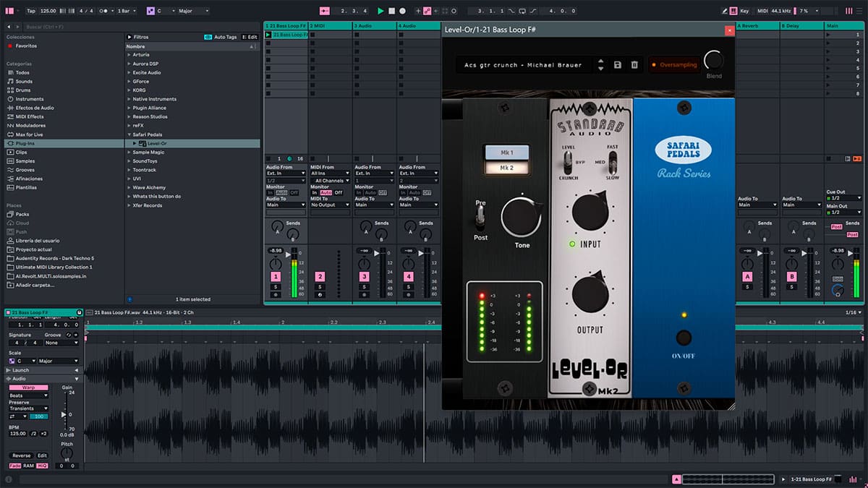The image size is (868, 488).
Task: Click the Oversampling button in Level-Or
Action: pos(674,65)
